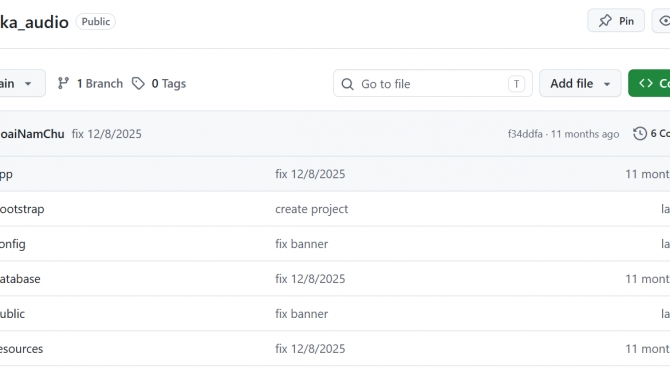670x377 pixels.
Task: Click the pin icon beside Pin
Action: [x=605, y=21]
